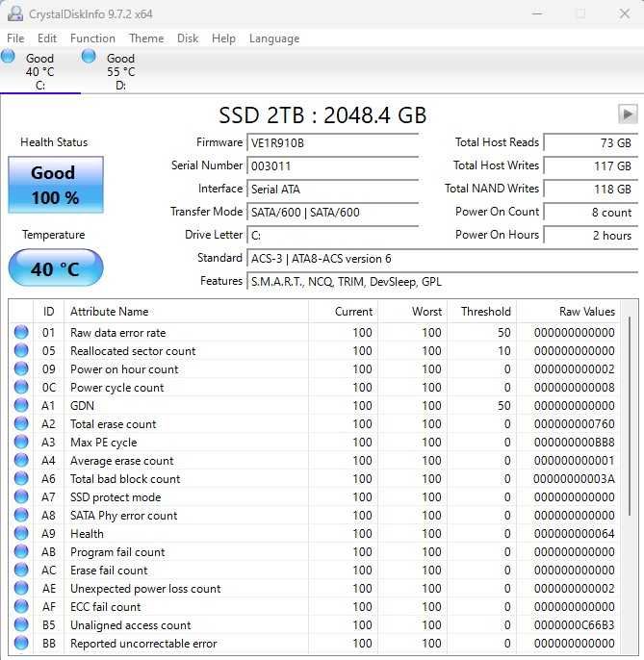Click status orb of Unaligned access count
The height and width of the screenshot is (660, 644).
21,624
